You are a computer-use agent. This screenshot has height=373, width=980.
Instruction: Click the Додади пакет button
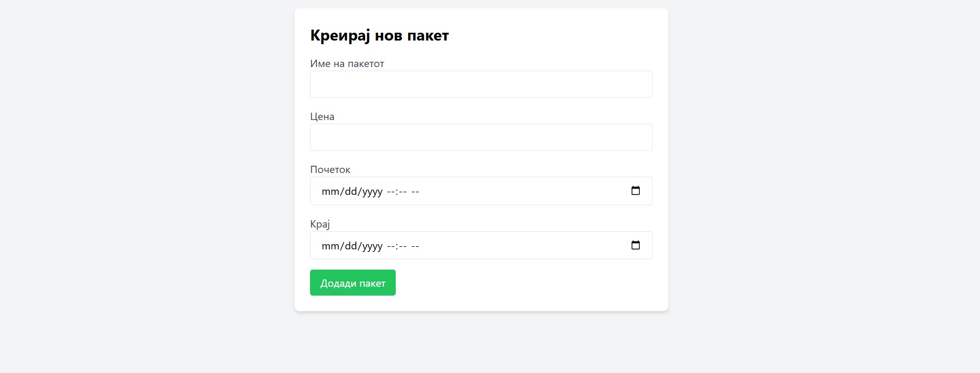353,283
